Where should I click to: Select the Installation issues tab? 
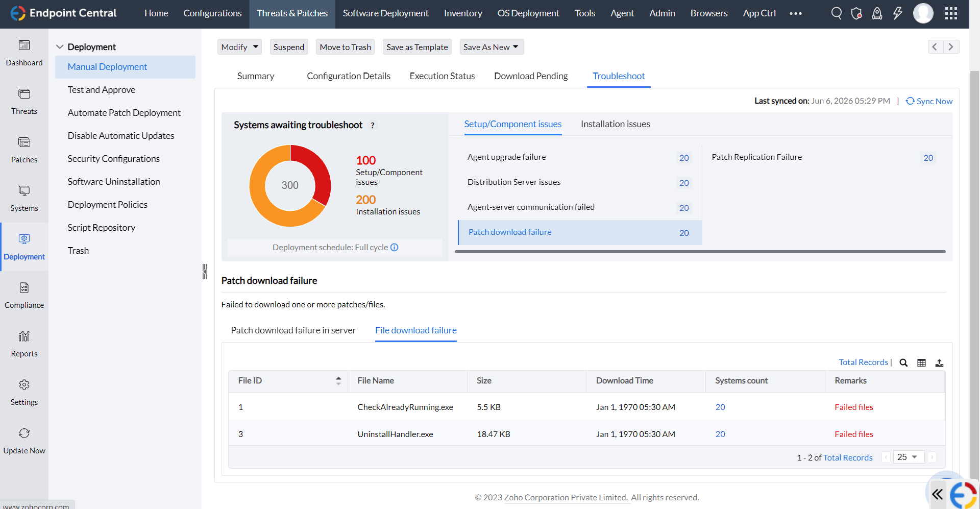pos(615,124)
